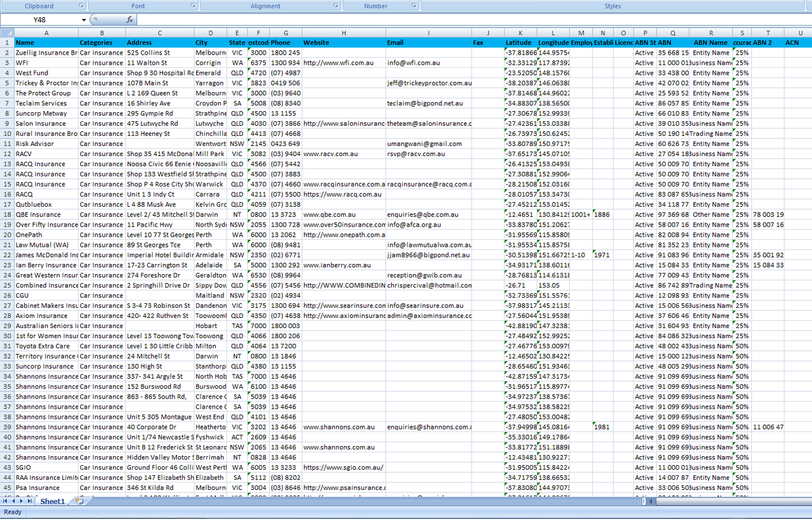Select column A header
The width and height of the screenshot is (812, 519).
(46, 33)
